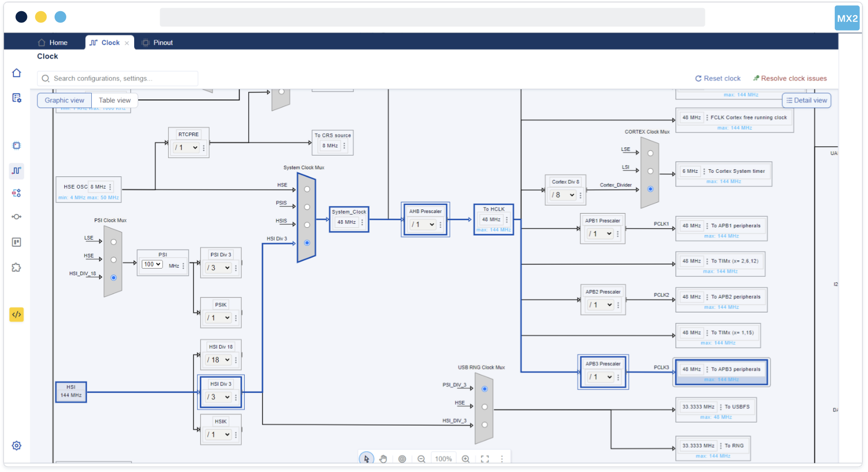Click the zoom in magnifier icon
The image size is (868, 472).
pyautogui.click(x=466, y=459)
